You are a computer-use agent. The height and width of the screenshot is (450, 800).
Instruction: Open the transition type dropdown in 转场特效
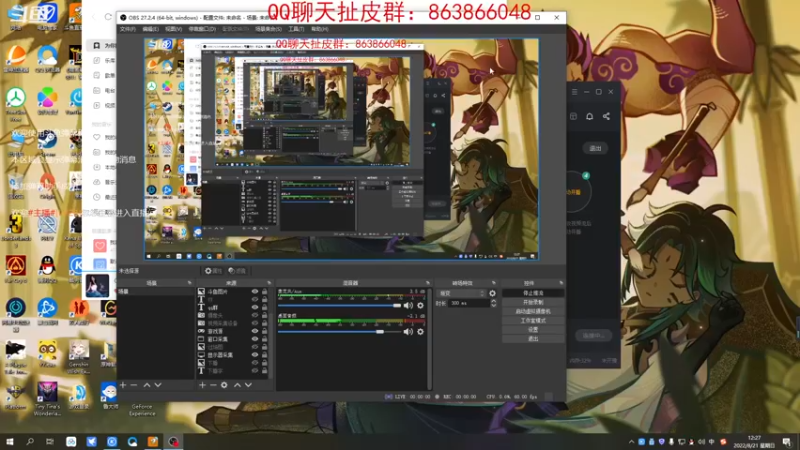click(x=461, y=293)
